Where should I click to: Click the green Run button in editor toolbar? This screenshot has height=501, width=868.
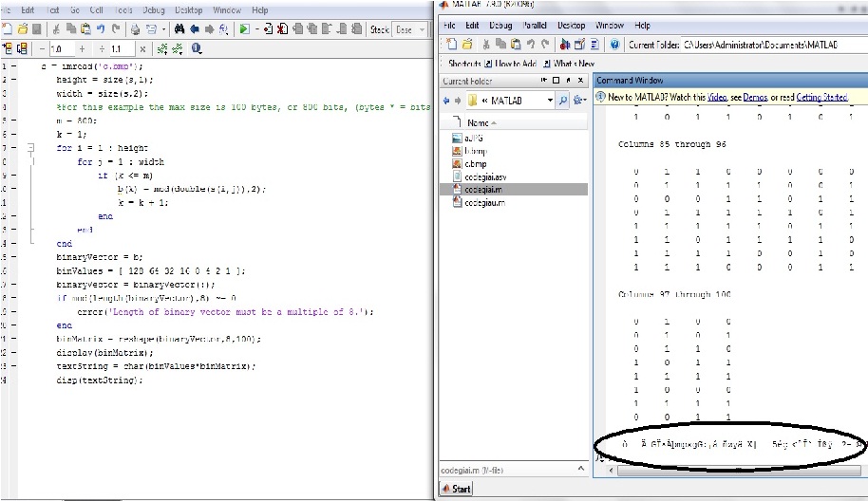(244, 29)
